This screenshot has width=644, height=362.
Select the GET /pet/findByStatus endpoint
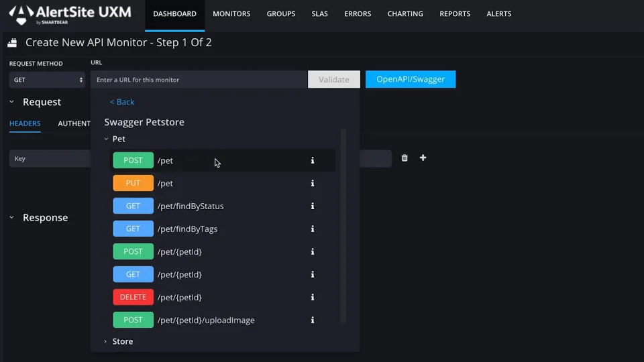[x=224, y=206]
